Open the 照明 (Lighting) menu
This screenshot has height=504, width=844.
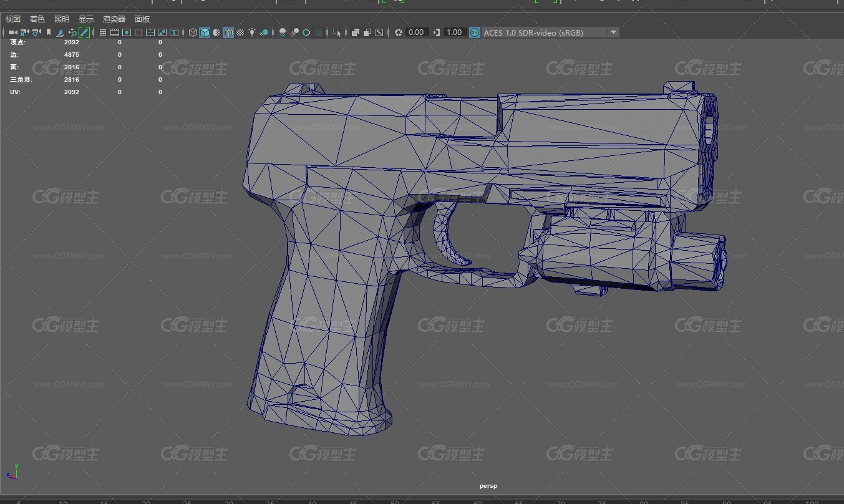click(x=62, y=19)
